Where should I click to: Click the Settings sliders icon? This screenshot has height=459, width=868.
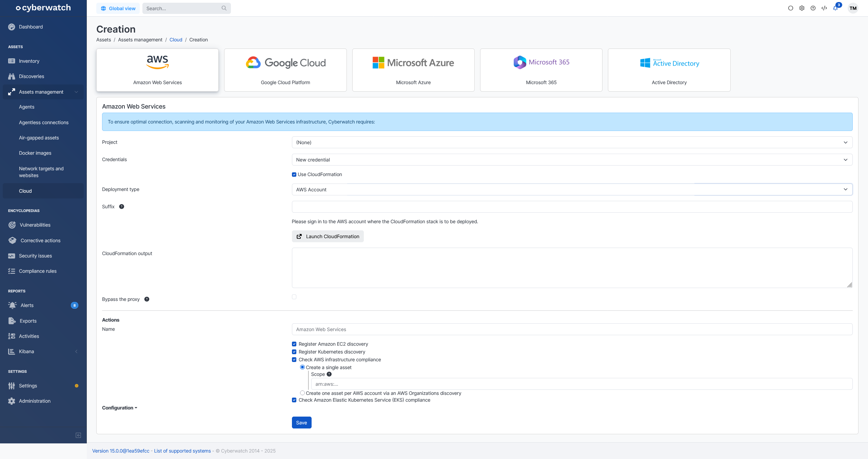12,386
